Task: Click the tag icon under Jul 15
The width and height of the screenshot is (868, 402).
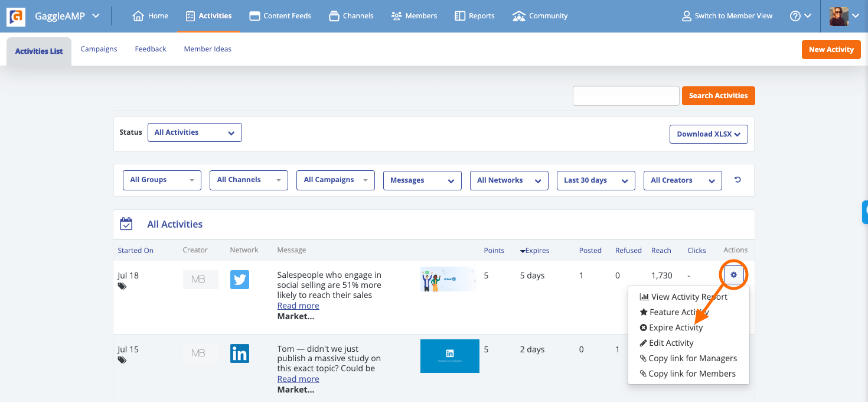Action: [x=122, y=360]
